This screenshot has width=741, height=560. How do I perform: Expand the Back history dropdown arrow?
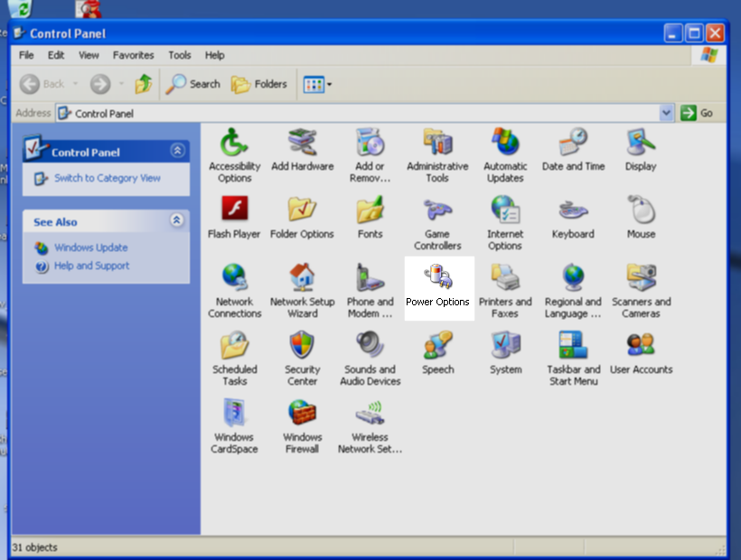pos(75,84)
